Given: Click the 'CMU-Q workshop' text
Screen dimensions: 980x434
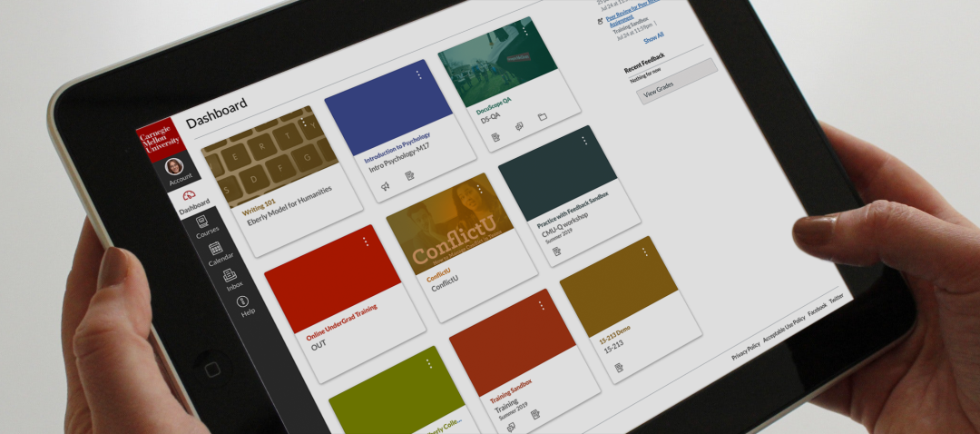Looking at the screenshot, I should coord(564,225).
